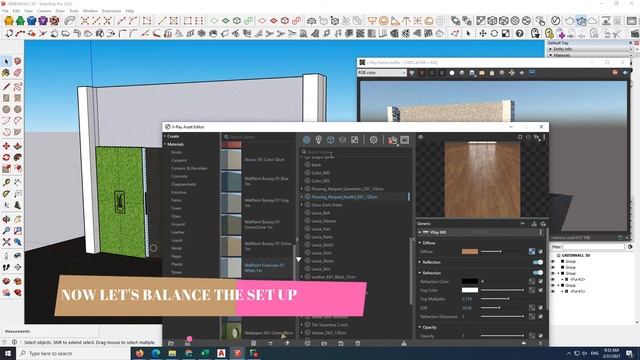Click the help question mark icon in toolbar
This screenshot has width=640, height=360.
(520, 33)
